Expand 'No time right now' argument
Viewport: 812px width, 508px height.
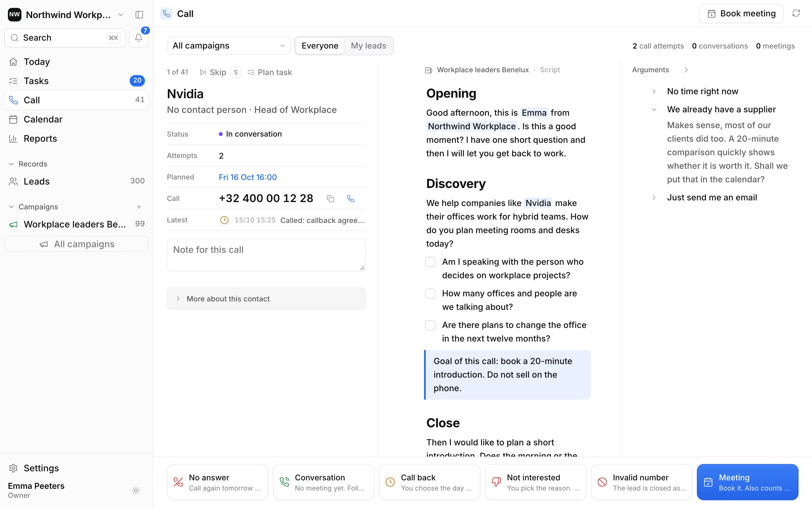pos(654,91)
